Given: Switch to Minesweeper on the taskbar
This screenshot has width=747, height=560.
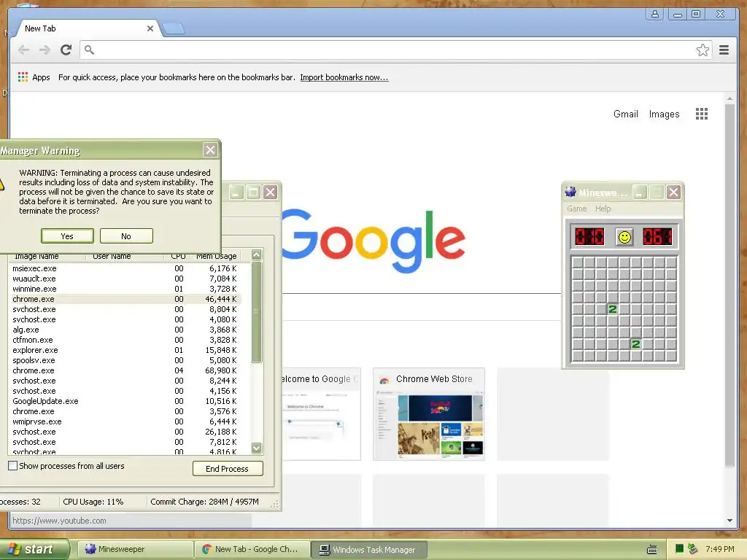Looking at the screenshot, I should click(134, 549).
